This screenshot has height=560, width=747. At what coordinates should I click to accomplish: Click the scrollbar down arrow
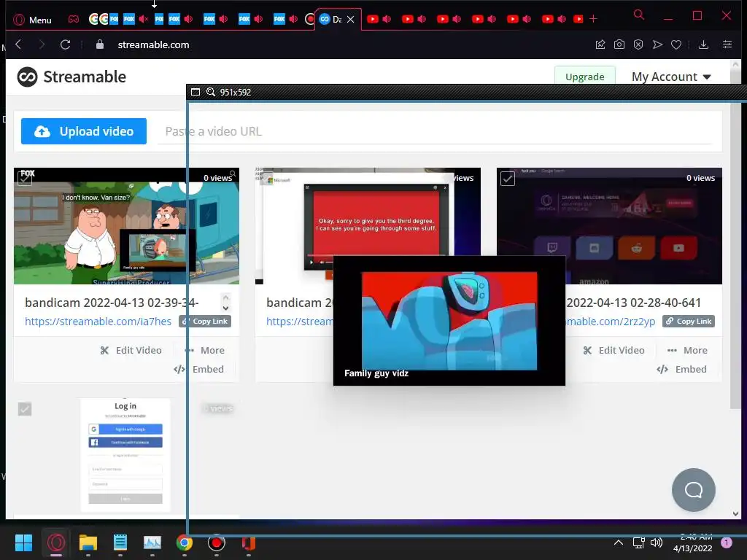pos(735,514)
